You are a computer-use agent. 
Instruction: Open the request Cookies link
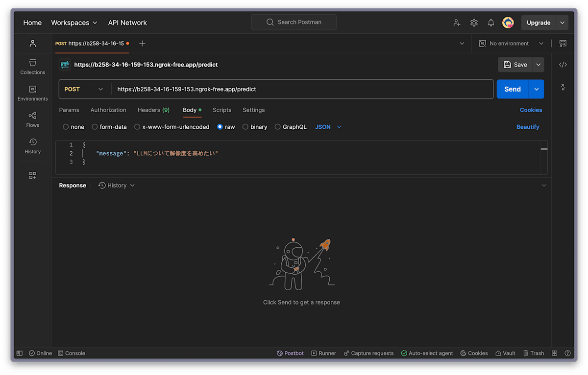point(531,110)
